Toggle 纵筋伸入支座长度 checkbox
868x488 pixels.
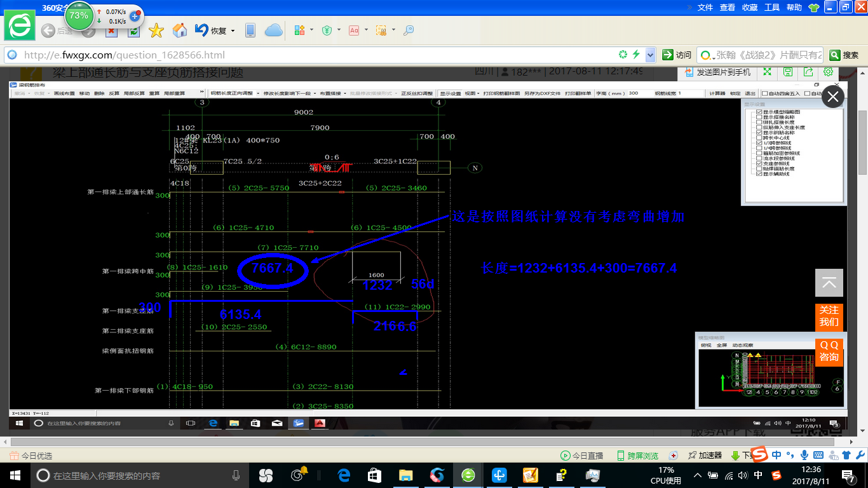(x=759, y=127)
